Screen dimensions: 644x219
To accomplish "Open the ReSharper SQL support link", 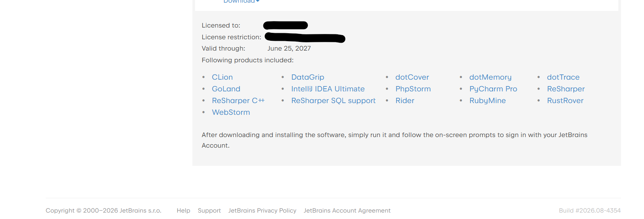I will 334,100.
